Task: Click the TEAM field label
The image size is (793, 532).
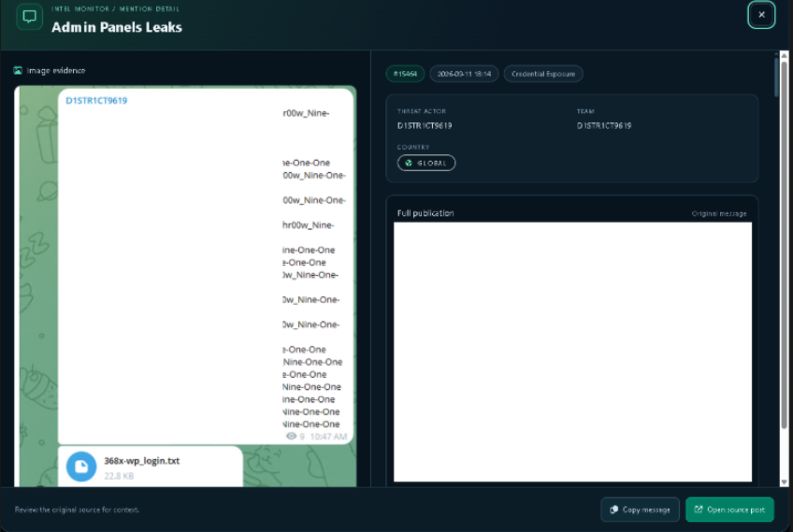Action: (x=585, y=111)
